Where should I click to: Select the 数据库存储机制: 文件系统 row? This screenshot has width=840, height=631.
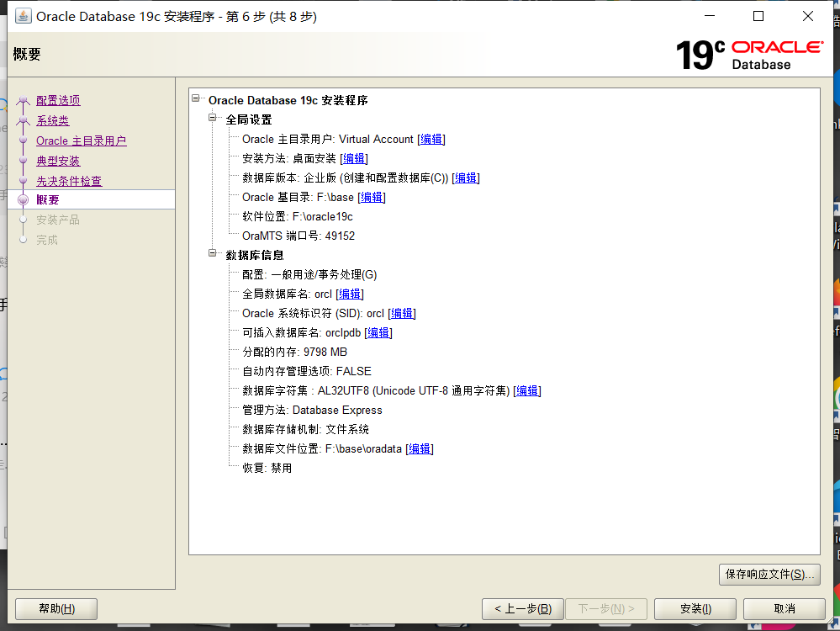305,429
